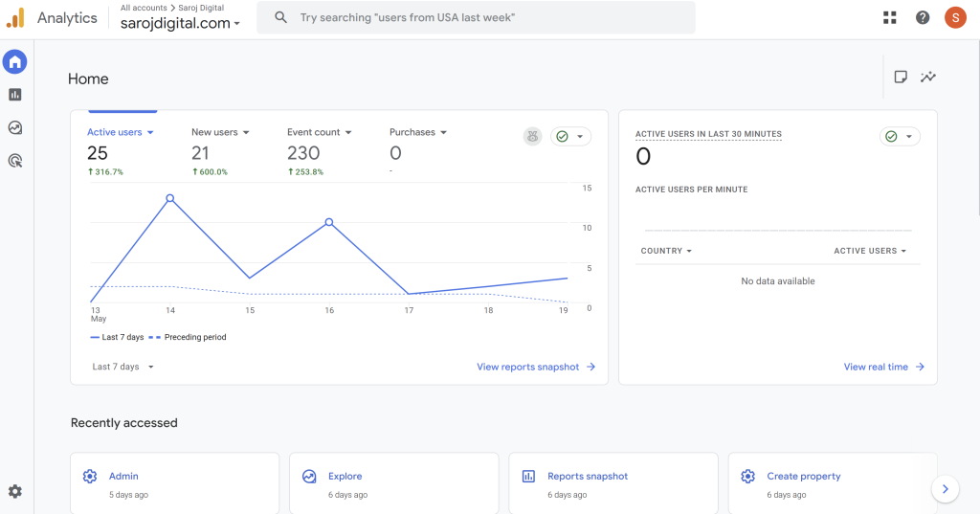Open Admin settings gear icon

(14, 491)
